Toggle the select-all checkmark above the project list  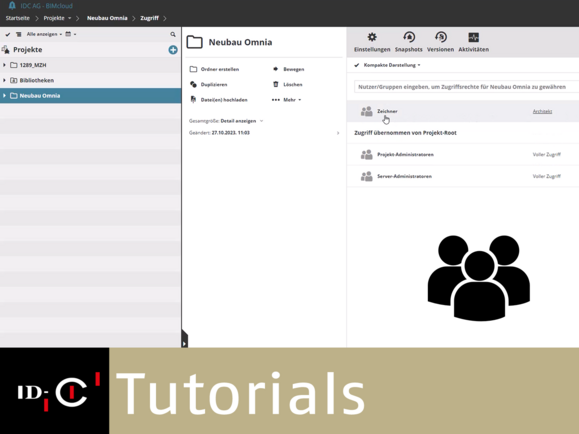coord(8,34)
